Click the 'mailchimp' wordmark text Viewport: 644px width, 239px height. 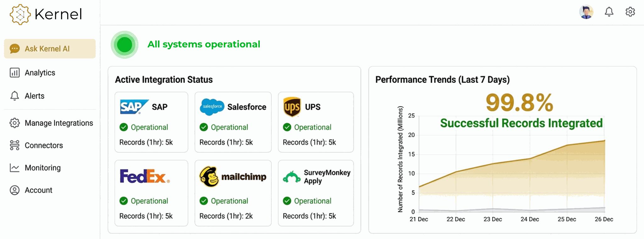point(244,177)
